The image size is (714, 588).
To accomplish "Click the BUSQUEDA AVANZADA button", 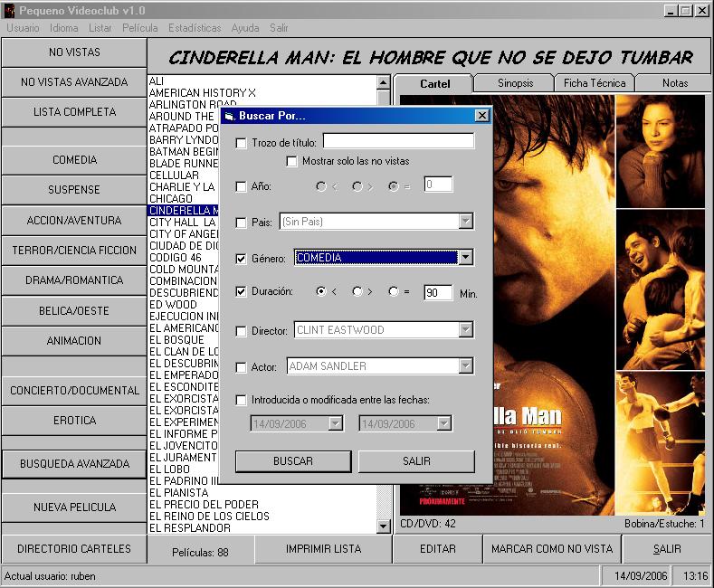I will pos(74,464).
